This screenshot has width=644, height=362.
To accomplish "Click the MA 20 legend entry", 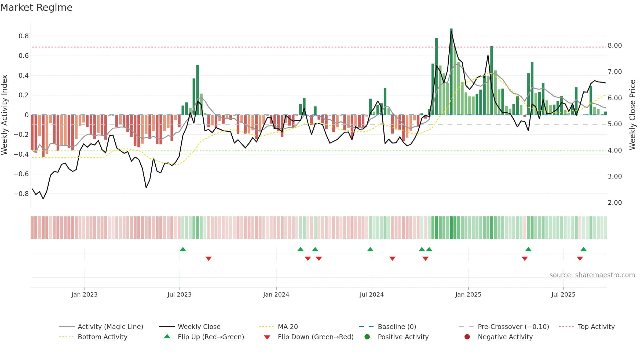I will (278, 327).
